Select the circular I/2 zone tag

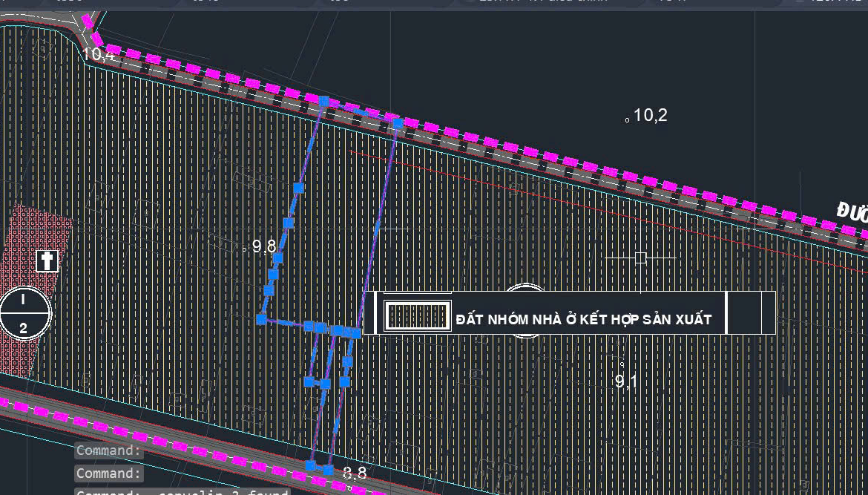[24, 313]
